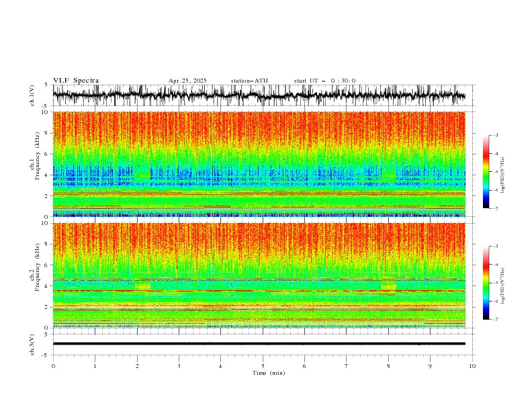Click the time axis tick label '5'
Image resolution: width=532 pixels, height=411 pixels.
[x=263, y=366]
